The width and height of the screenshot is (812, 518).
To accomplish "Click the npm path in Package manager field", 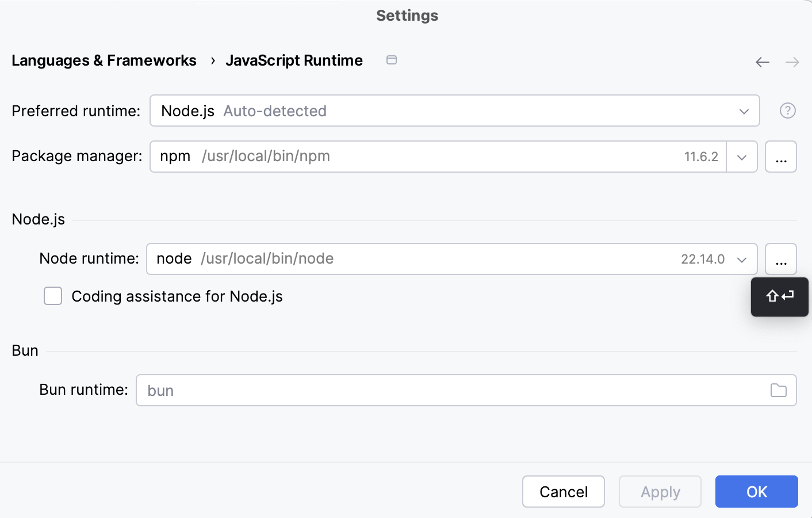I will [266, 156].
